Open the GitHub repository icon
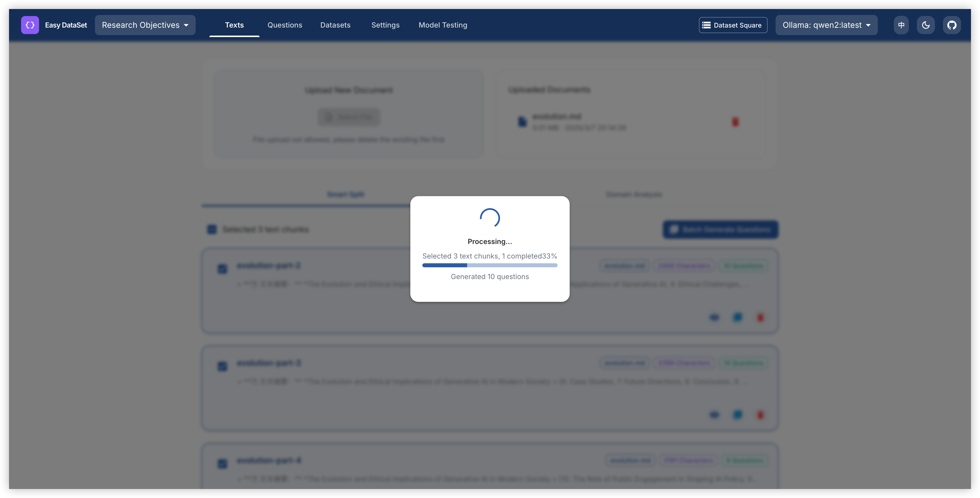 coord(951,25)
